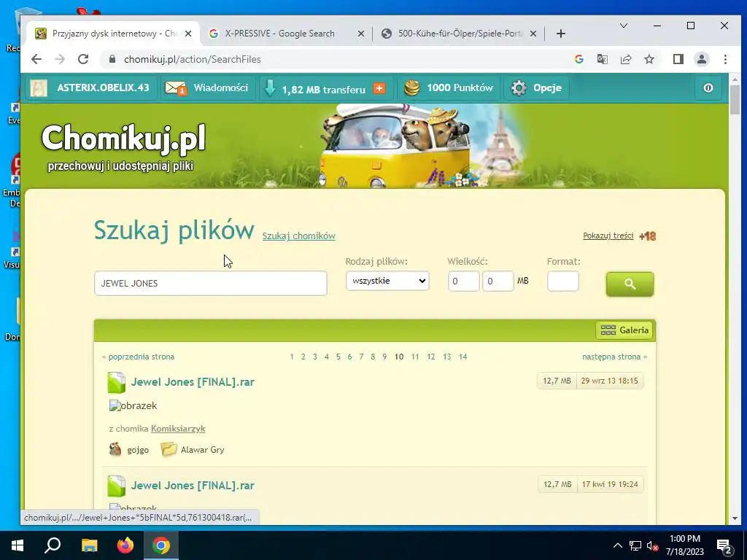Click the Chrome back arrow
This screenshot has width=747, height=560.
point(36,59)
